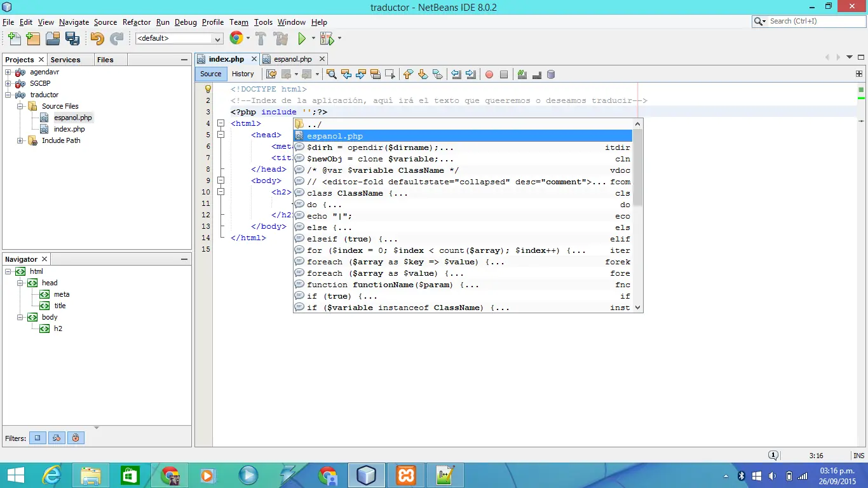Click the Build Project hammer icon
Screen dimensions: 868x488
point(261,39)
